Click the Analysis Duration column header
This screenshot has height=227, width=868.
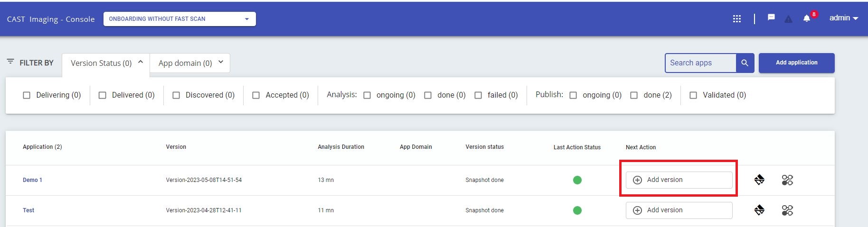(341, 147)
